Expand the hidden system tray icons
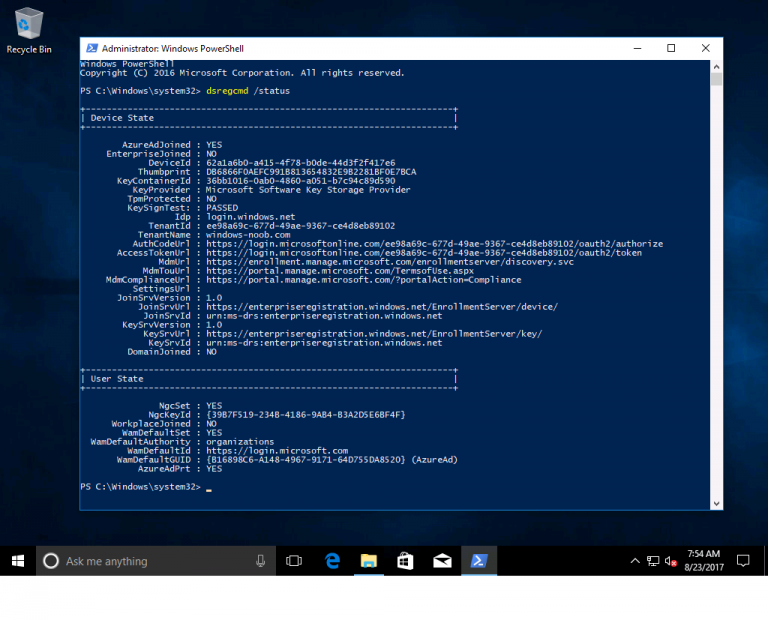The height and width of the screenshot is (620, 768). (x=634, y=561)
